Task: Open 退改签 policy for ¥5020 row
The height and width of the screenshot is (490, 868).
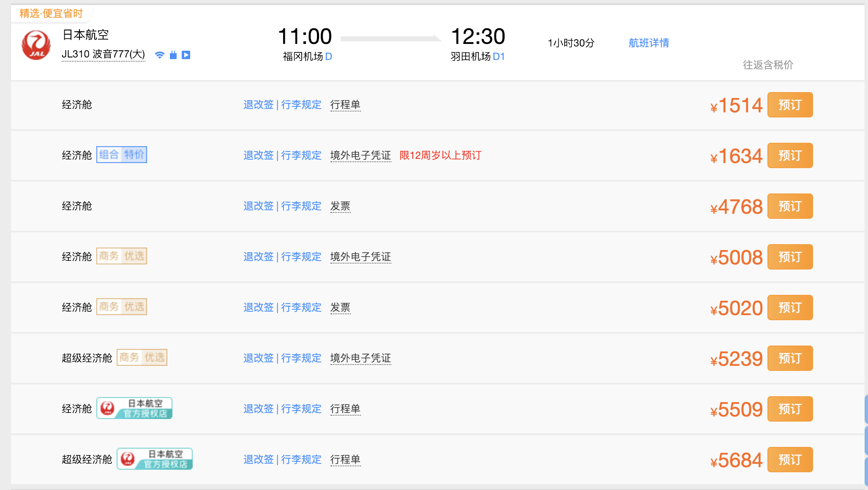Action: 259,308
